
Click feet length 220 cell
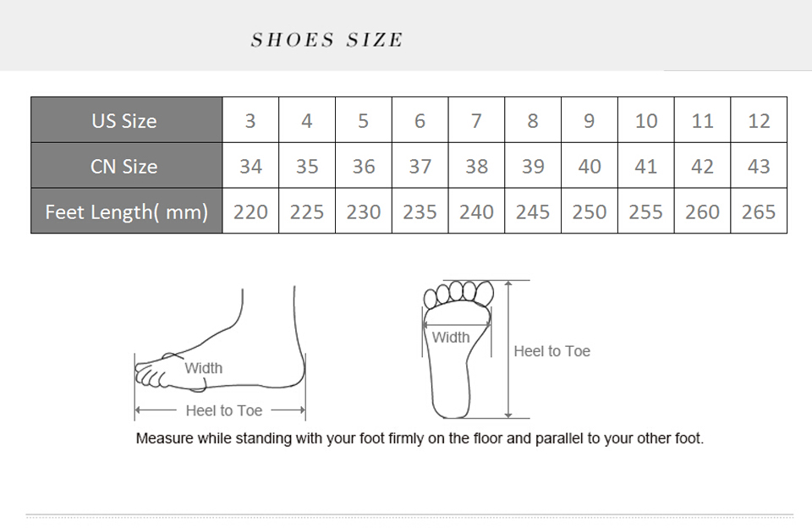pyautogui.click(x=250, y=212)
